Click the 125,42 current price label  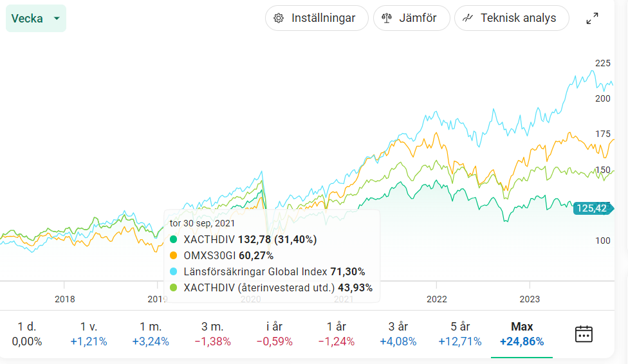pos(592,208)
